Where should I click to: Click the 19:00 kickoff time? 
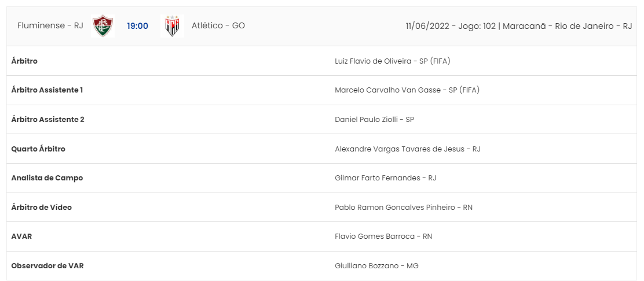coord(138,26)
